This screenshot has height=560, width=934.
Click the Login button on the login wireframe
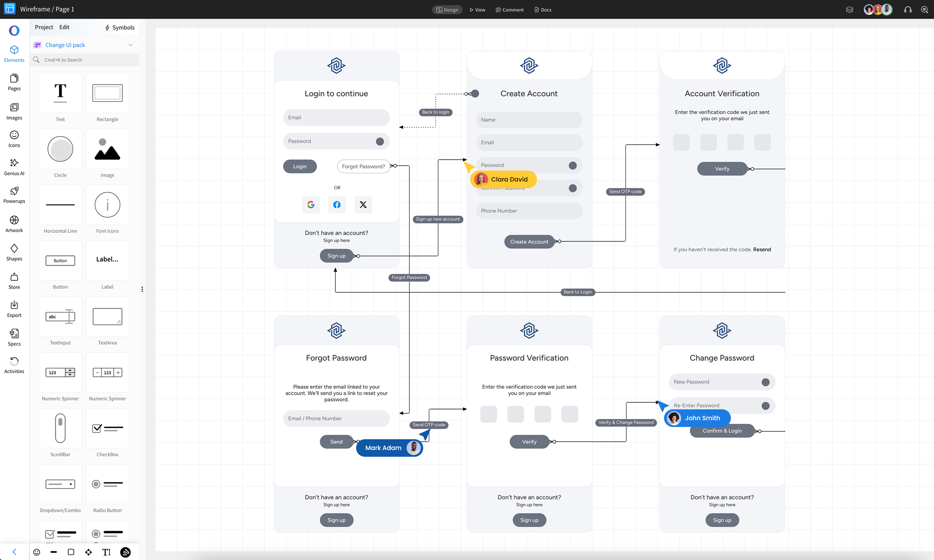[x=300, y=166]
